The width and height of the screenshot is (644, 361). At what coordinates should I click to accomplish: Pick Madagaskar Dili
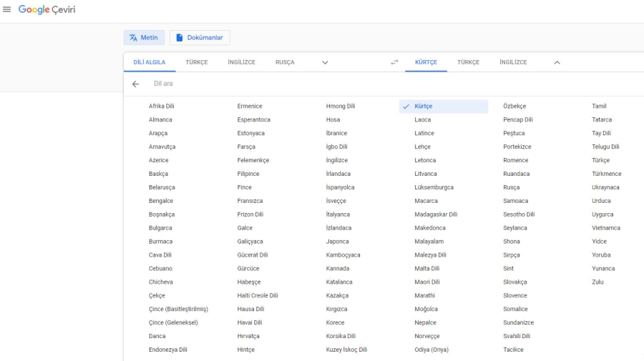436,214
